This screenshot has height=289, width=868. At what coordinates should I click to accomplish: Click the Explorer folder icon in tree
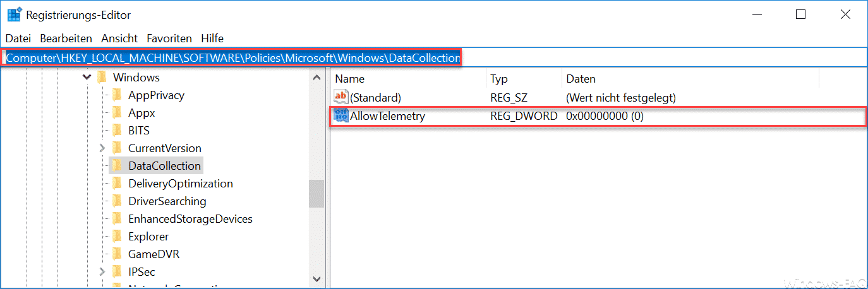(x=117, y=237)
